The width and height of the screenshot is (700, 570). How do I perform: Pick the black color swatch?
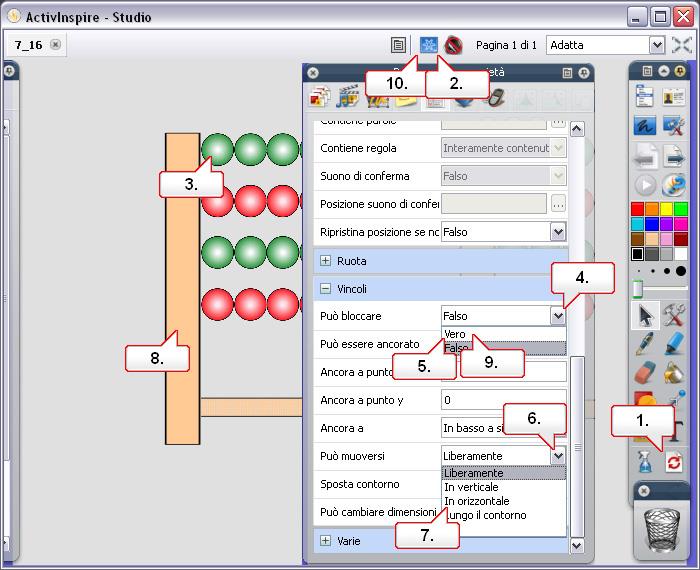click(x=638, y=254)
